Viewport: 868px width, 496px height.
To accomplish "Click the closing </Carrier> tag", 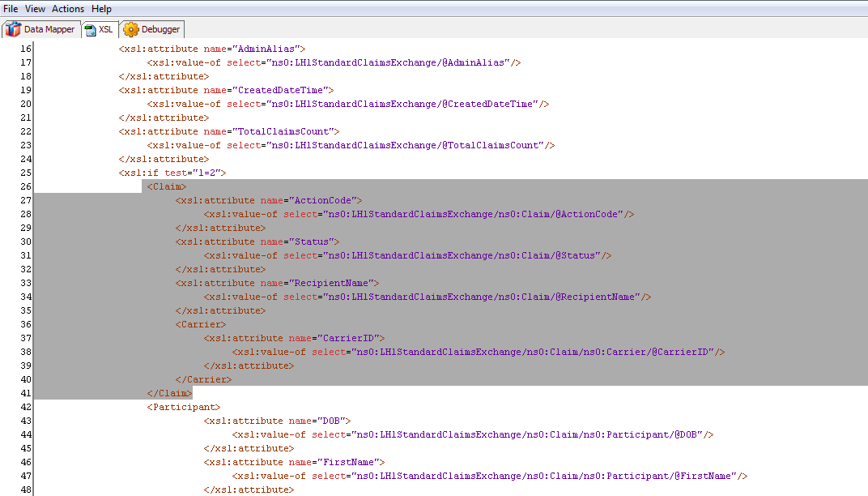I will tap(204, 379).
